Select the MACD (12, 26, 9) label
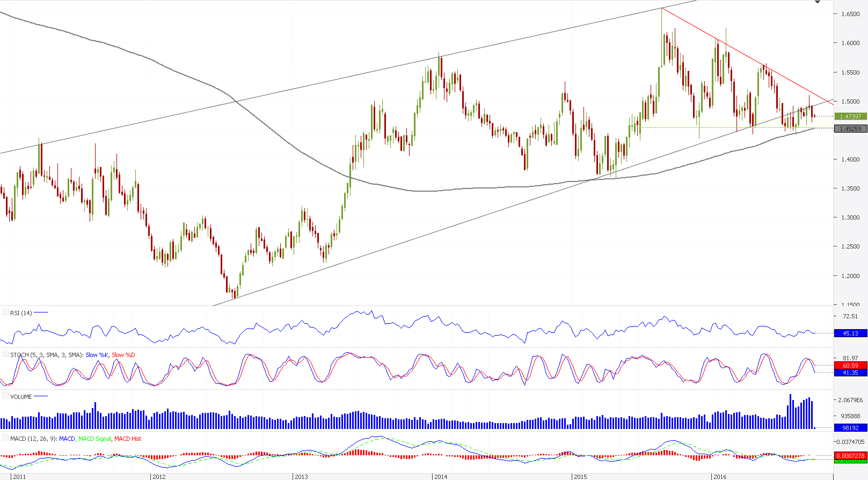 (x=34, y=439)
